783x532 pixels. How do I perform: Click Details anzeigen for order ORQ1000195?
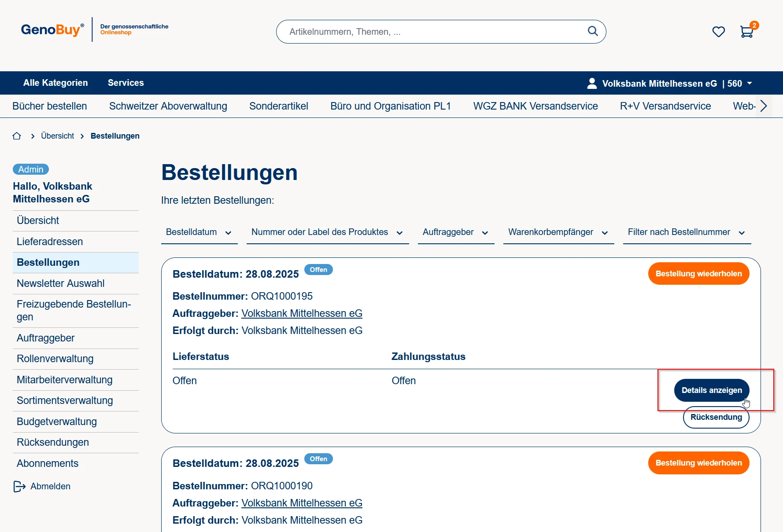(x=711, y=390)
